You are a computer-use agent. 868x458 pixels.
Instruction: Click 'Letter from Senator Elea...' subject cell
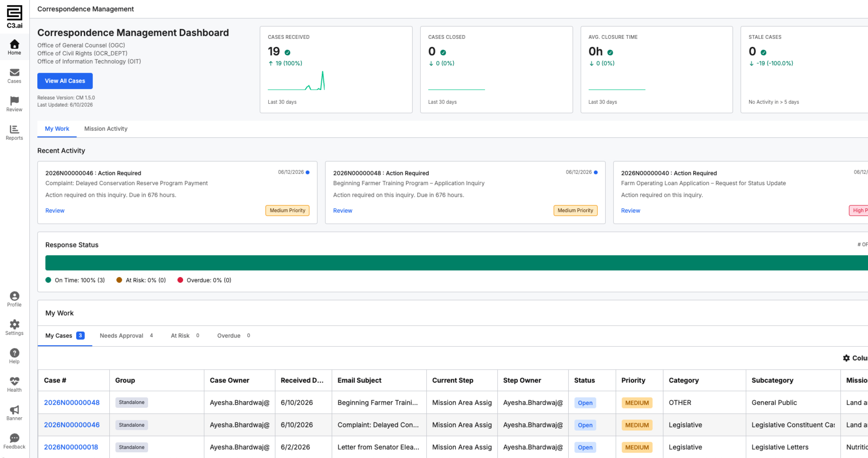pyautogui.click(x=379, y=447)
